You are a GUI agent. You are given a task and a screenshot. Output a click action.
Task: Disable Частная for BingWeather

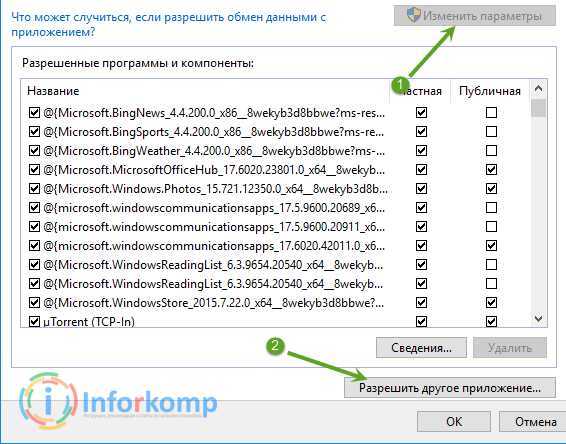[421, 151]
